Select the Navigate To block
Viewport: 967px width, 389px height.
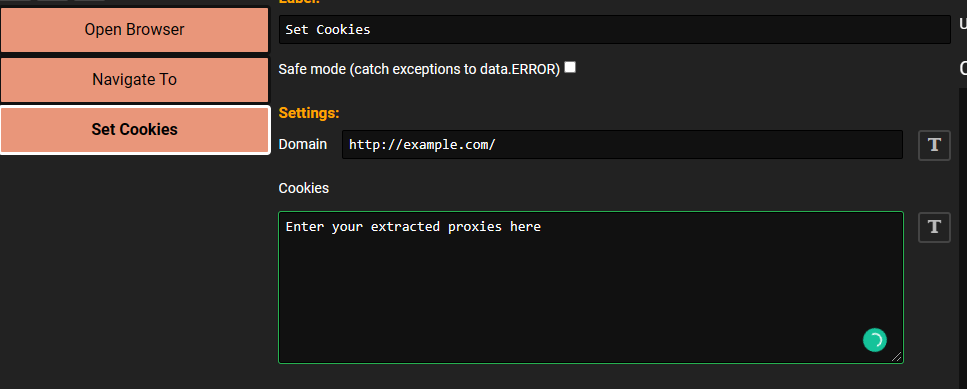134,80
